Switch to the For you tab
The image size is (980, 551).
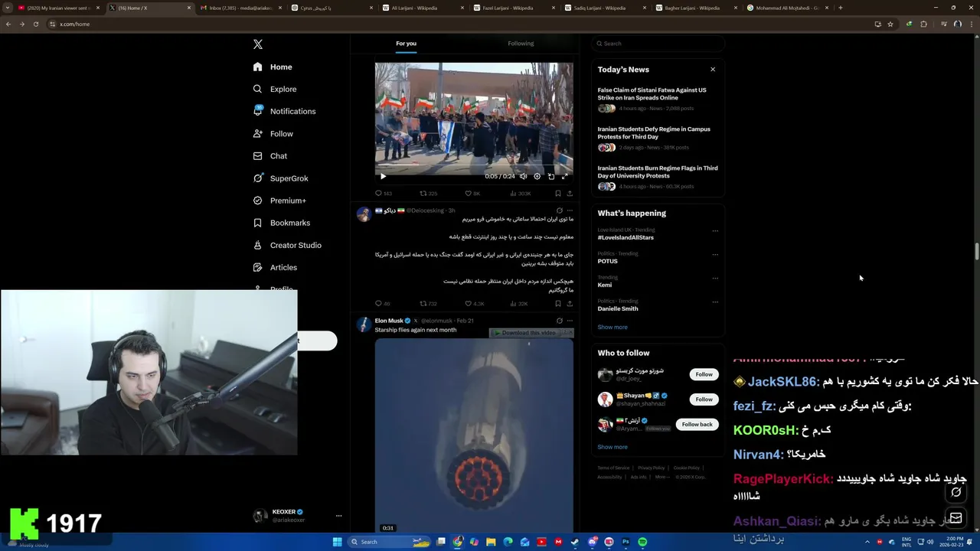[x=406, y=44]
